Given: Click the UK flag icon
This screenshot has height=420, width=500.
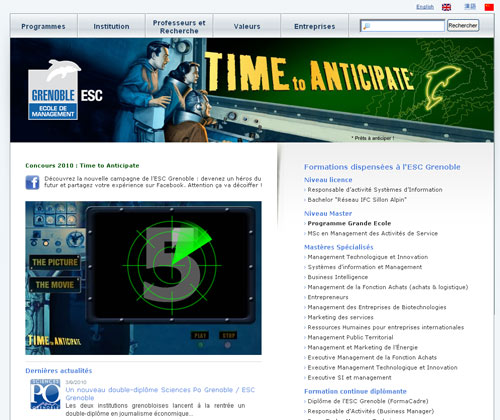Looking at the screenshot, I should [446, 7].
